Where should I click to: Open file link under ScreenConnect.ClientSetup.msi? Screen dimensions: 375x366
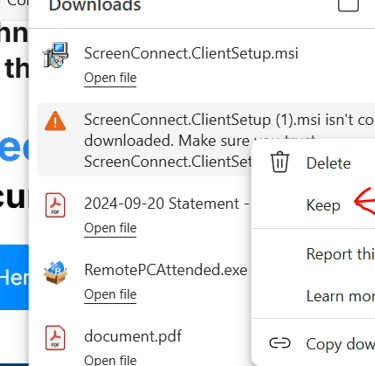(110, 78)
